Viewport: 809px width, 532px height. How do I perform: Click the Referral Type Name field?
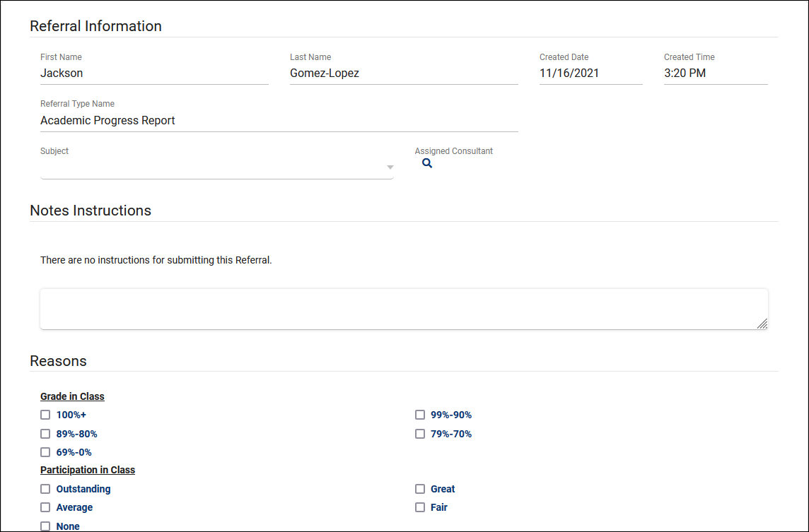click(279, 121)
